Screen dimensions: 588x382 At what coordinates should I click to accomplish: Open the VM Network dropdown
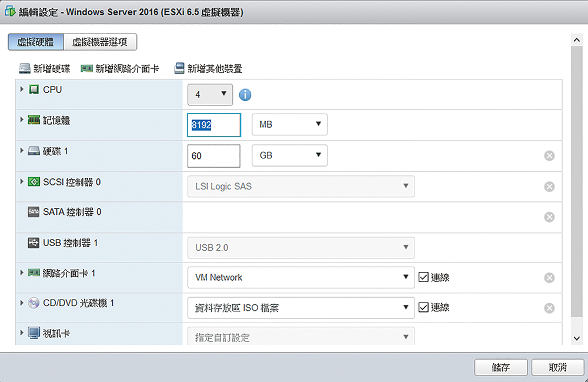click(x=301, y=278)
